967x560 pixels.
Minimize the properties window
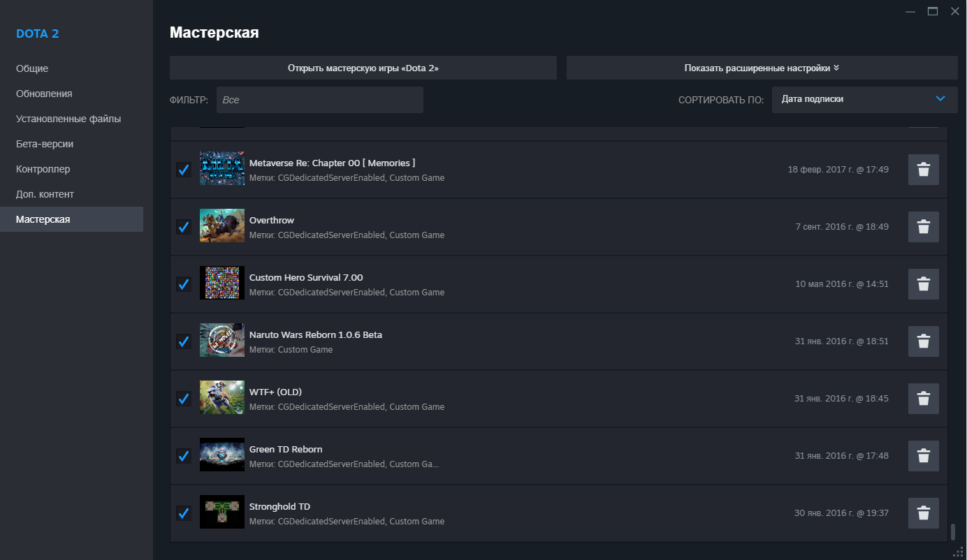click(x=910, y=11)
